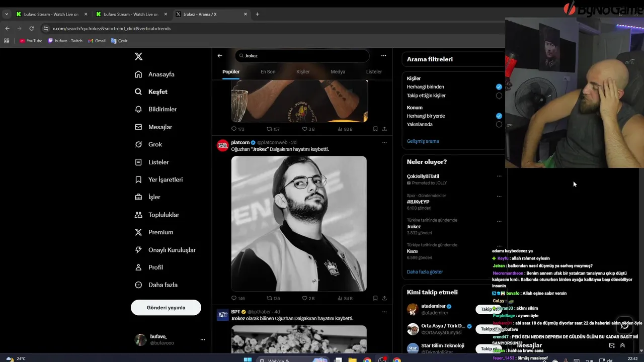Switch to the Kişiler tab
This screenshot has width=644, height=362.
click(x=303, y=72)
